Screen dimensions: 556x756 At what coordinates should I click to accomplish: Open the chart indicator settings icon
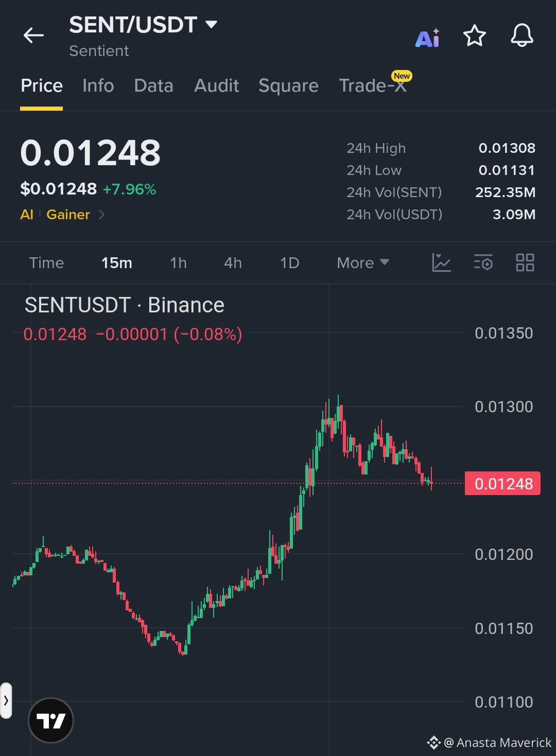point(483,262)
